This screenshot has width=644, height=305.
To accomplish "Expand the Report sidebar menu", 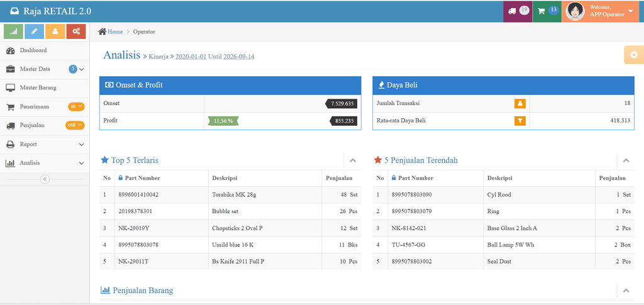I will (45, 145).
